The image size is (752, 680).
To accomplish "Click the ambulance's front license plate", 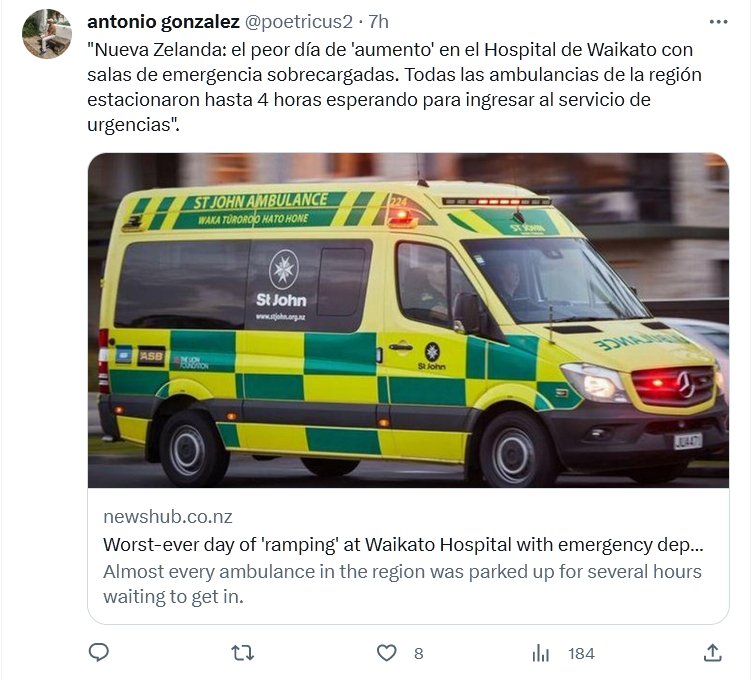I will (688, 441).
